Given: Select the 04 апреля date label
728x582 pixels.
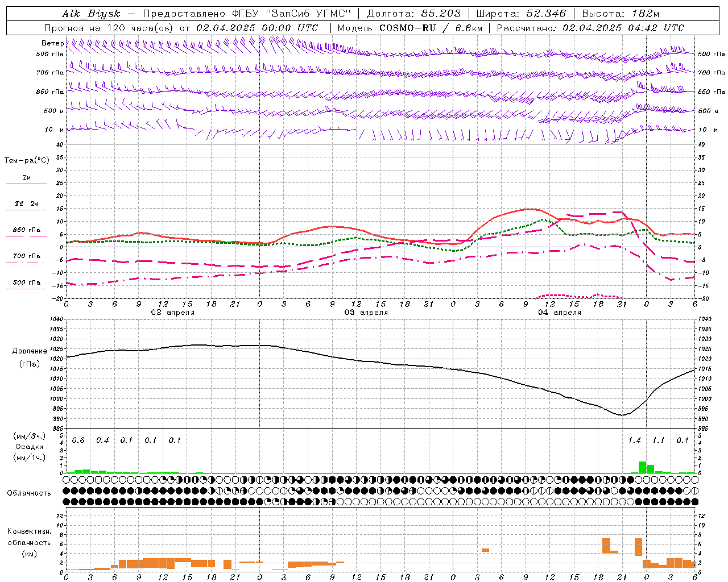Looking at the screenshot, I should 559,313.
